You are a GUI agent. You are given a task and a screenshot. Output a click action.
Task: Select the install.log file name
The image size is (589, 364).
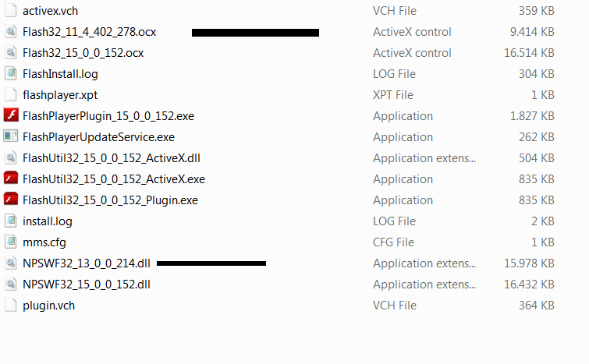pos(48,221)
